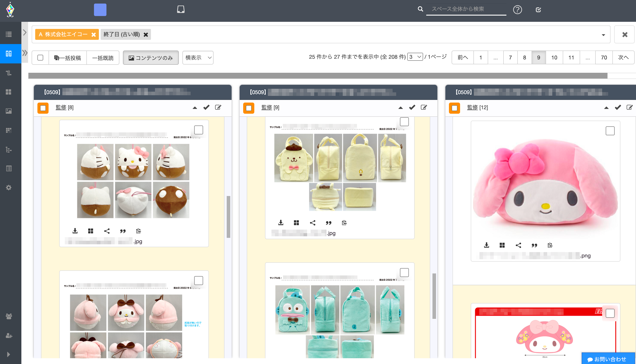
Task: Edit the 監修 [8] column with pencil icon
Action: pyautogui.click(x=218, y=107)
